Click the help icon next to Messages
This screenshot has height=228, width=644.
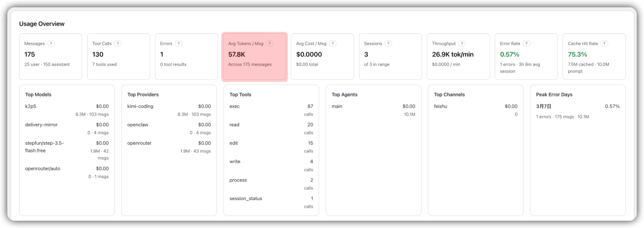point(51,43)
